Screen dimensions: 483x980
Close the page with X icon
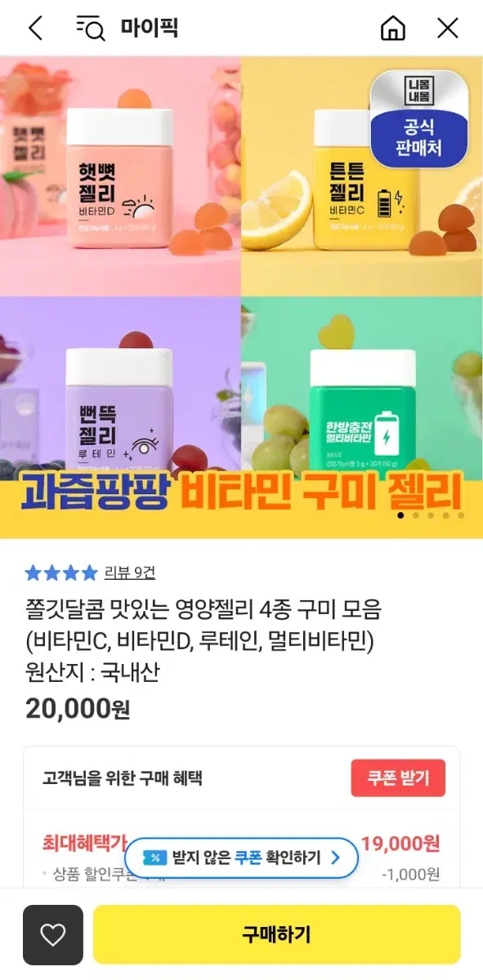pyautogui.click(x=448, y=29)
